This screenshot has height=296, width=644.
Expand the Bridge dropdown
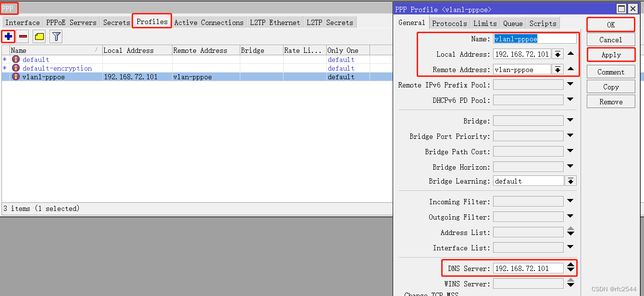[x=570, y=121]
